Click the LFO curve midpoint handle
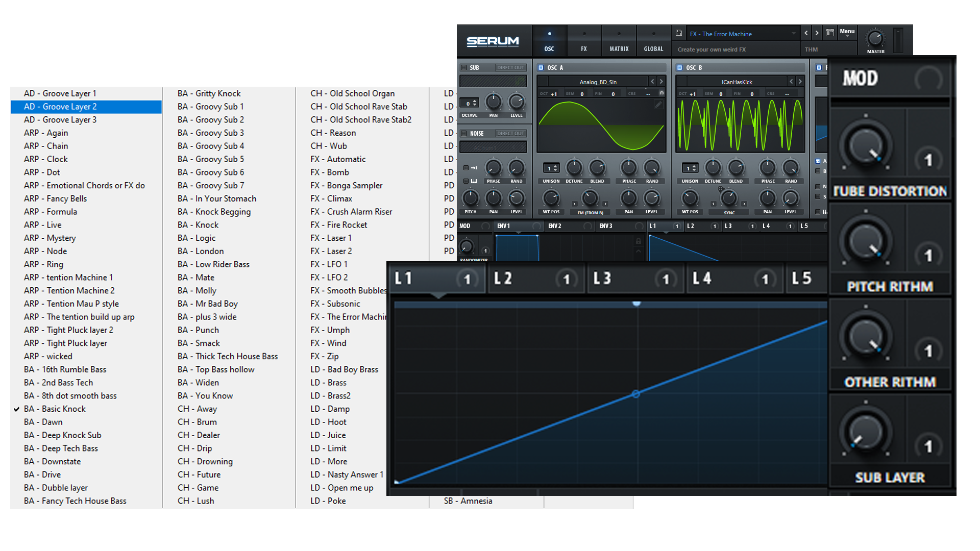This screenshot has height=551, width=980. [636, 394]
